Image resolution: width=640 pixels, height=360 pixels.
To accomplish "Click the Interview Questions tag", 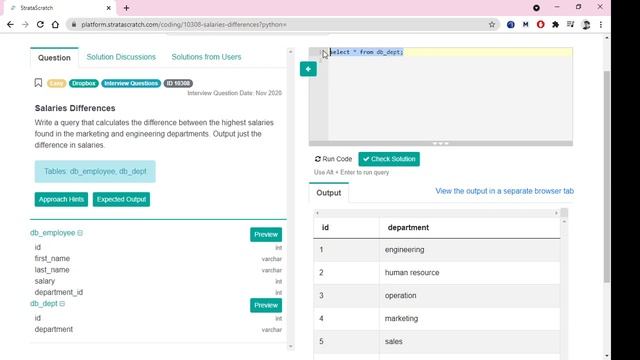I will click(131, 83).
